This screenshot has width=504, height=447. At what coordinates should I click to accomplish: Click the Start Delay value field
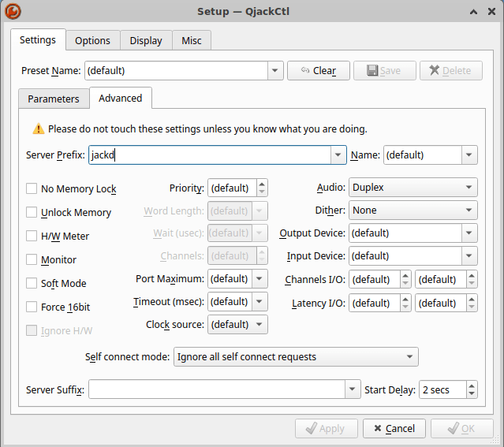point(443,389)
